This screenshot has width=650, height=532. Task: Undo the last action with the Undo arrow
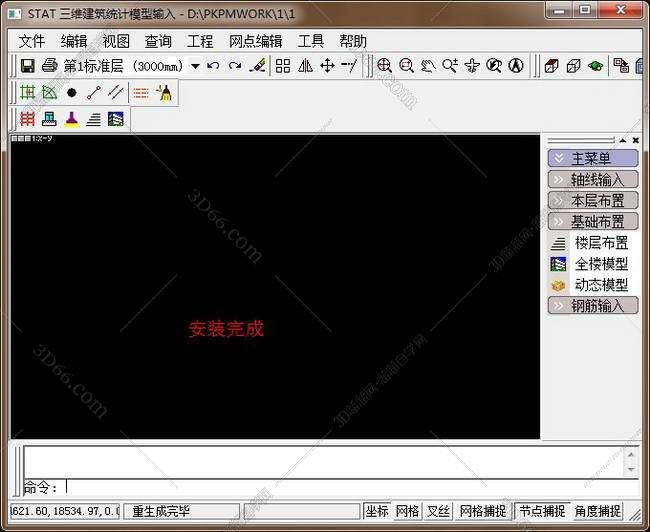(213, 66)
